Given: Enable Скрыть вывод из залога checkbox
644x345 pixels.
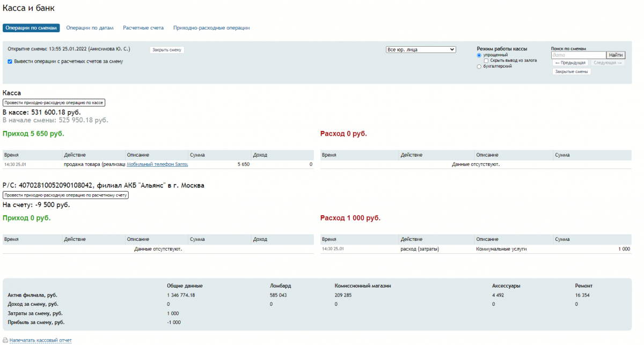Looking at the screenshot, I should (486, 61).
